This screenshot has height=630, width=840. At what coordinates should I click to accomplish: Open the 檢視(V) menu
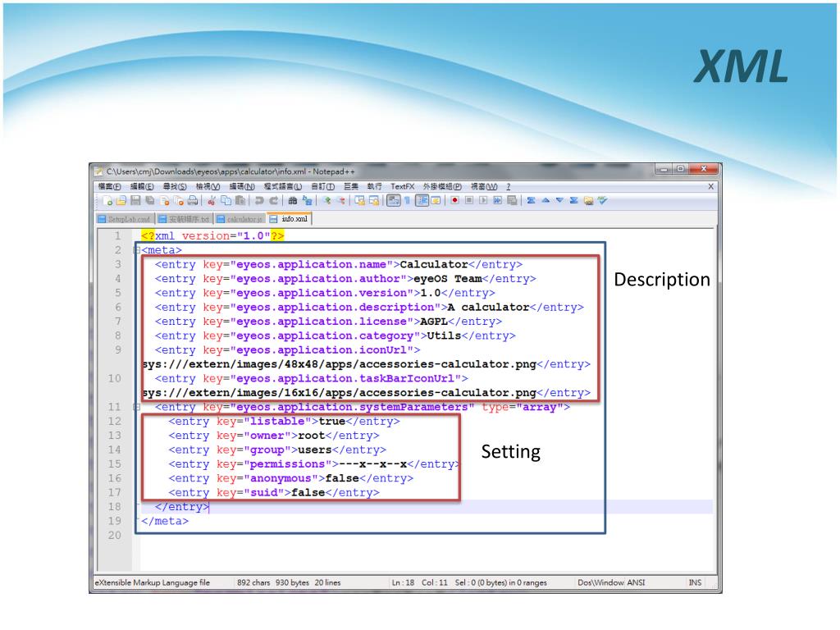208,186
